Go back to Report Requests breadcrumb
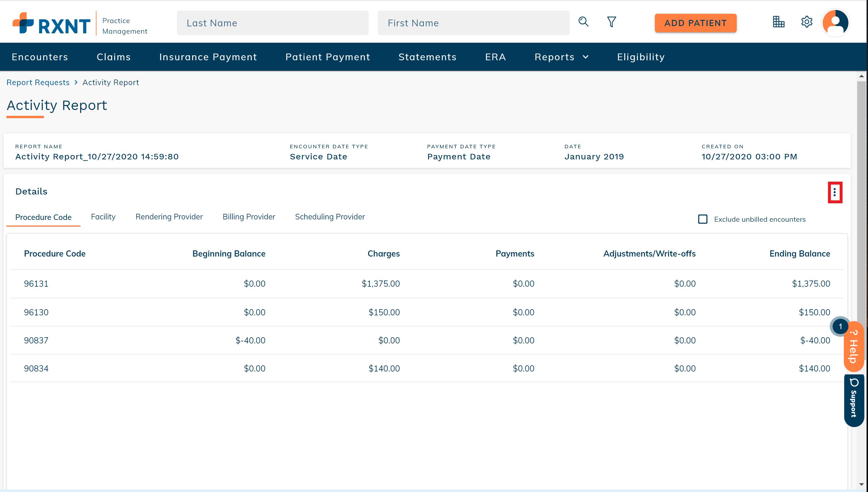Screen dimensions: 868x492 click(38, 82)
